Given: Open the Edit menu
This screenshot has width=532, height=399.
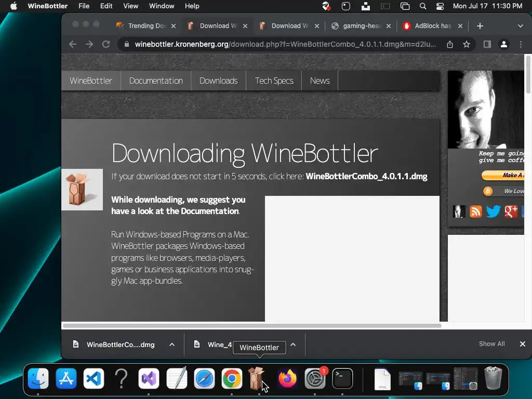Looking at the screenshot, I should 106,6.
